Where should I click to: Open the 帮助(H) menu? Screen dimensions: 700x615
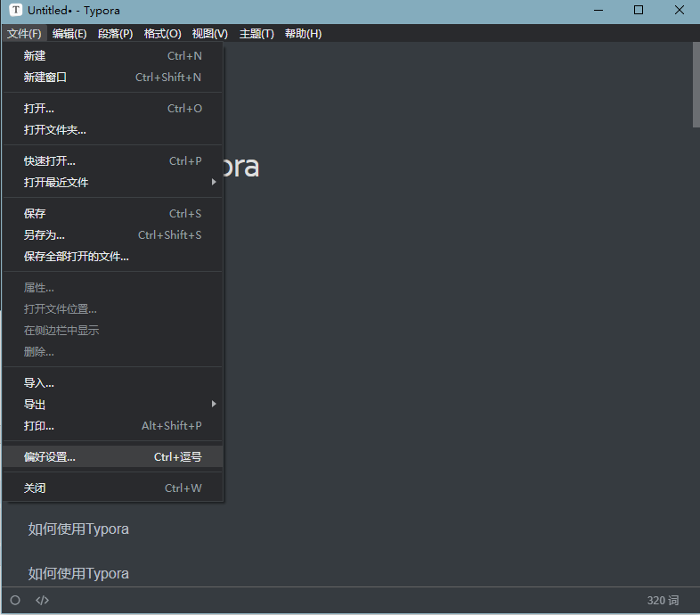point(303,34)
